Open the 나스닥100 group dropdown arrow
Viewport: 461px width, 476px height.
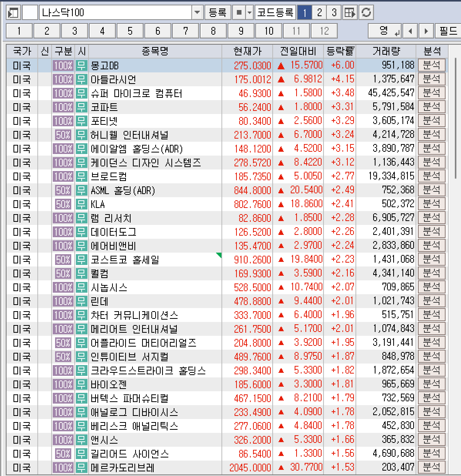tap(197, 13)
